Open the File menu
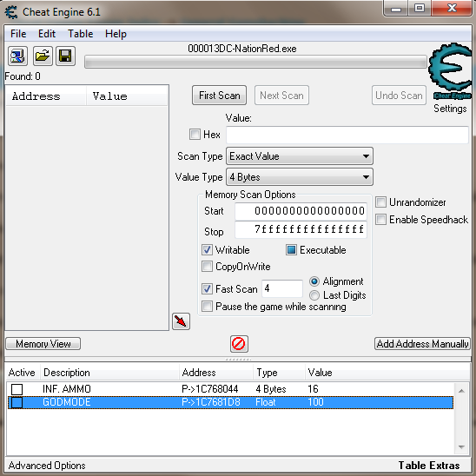Image resolution: width=476 pixels, height=476 pixels. click(x=18, y=34)
